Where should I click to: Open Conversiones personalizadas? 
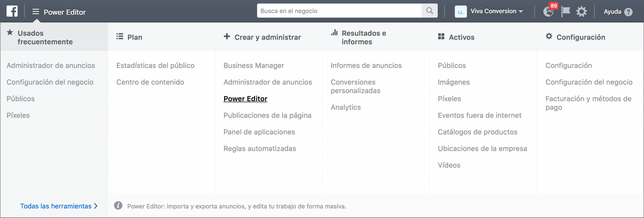(x=355, y=87)
